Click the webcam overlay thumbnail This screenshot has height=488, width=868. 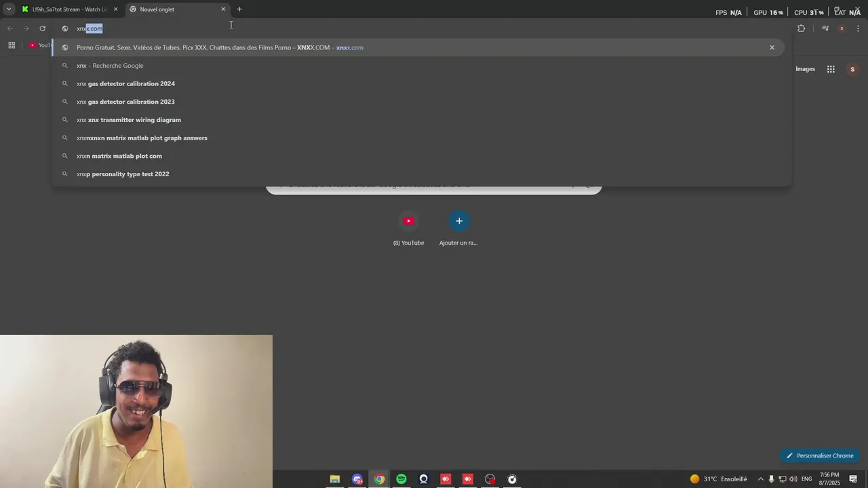click(x=136, y=411)
